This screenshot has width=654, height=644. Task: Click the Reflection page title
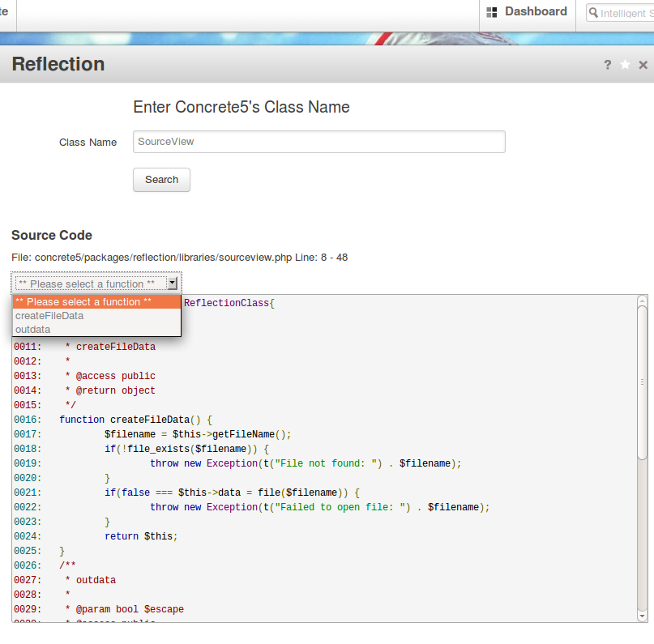[x=58, y=64]
